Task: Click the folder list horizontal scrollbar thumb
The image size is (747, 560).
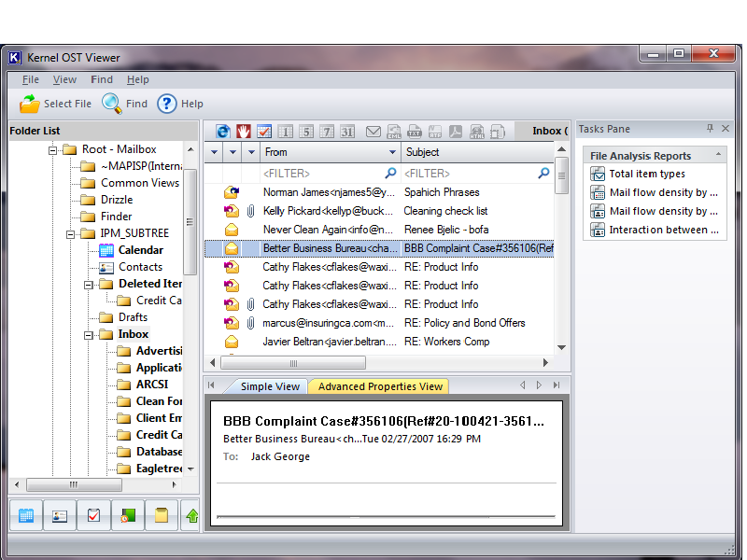Action: (74, 484)
